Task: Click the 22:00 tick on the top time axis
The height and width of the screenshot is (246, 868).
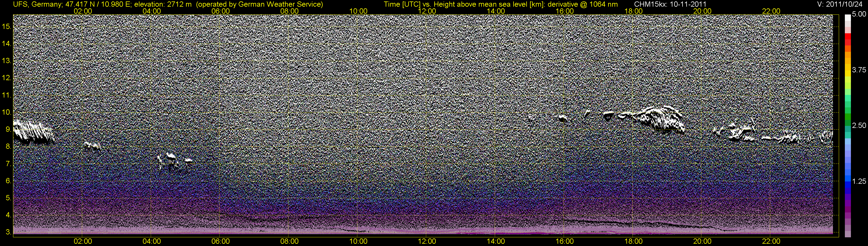Action: [x=771, y=11]
